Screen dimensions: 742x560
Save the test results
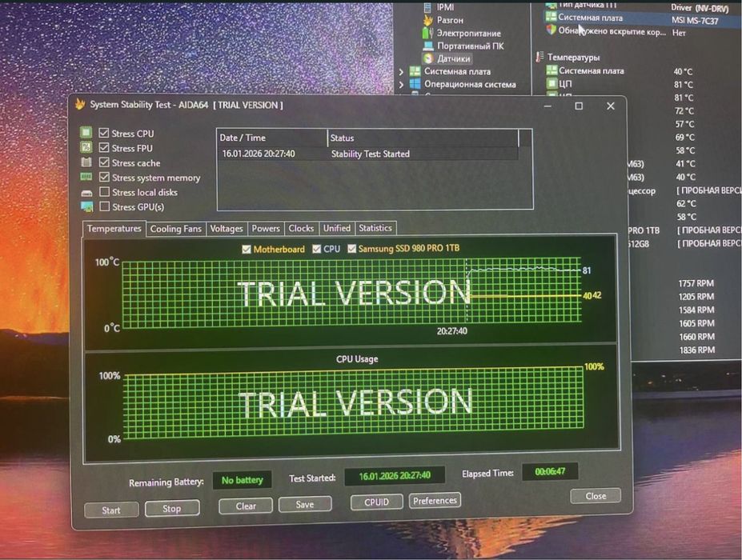tap(305, 504)
